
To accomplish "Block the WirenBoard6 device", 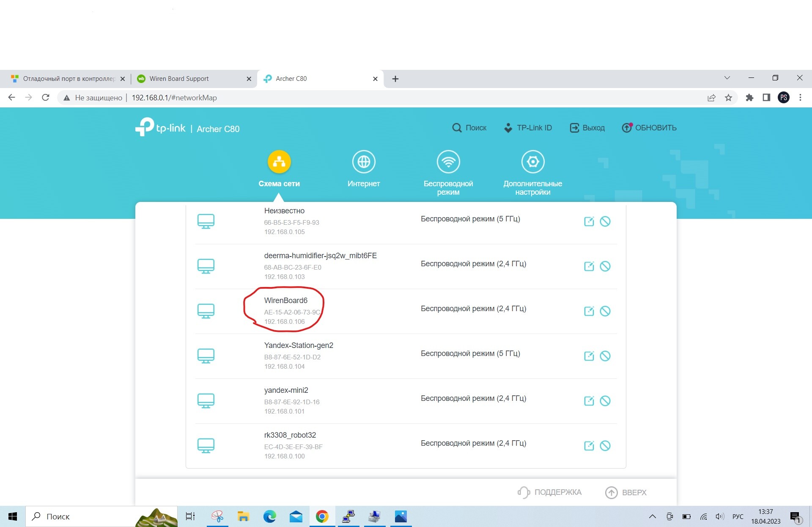I will click(605, 311).
